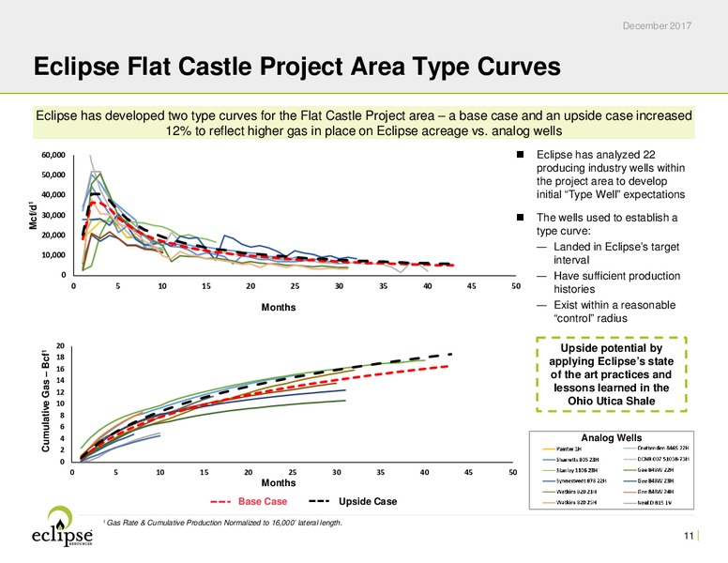This screenshot has height=563, width=728.
Task: Click the 'Base Case' legend label
Action: 263,501
